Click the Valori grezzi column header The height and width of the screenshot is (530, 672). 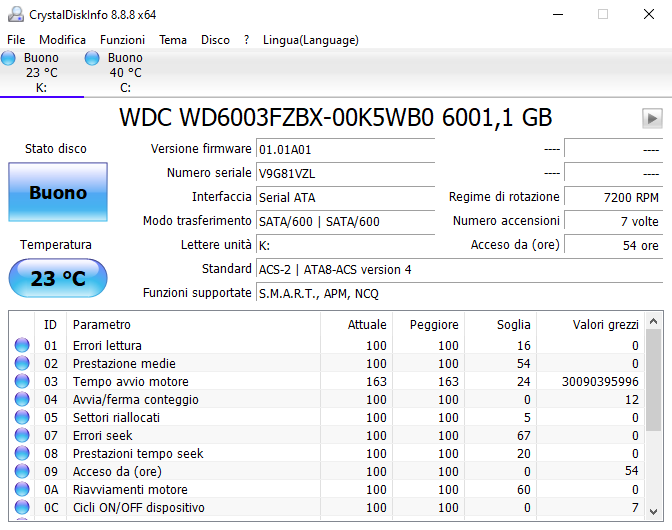click(x=590, y=324)
